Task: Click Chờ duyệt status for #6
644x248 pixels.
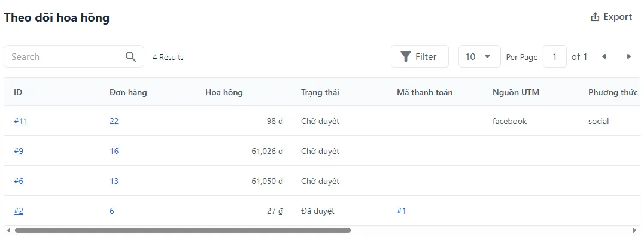Action: [x=320, y=182]
